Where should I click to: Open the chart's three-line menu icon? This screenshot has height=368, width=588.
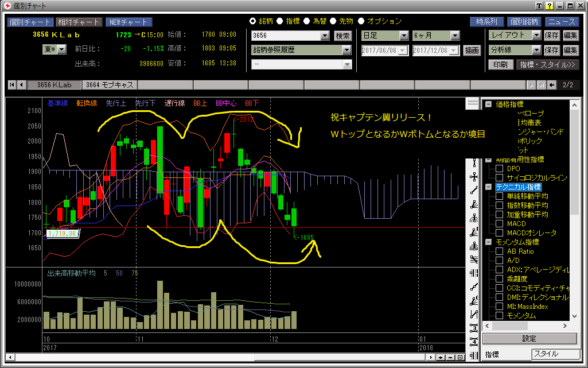click(x=473, y=103)
